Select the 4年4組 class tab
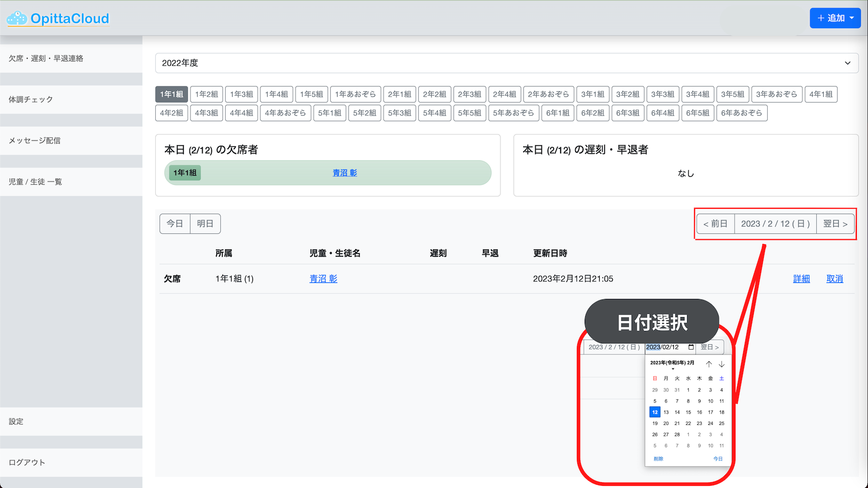The image size is (868, 488). [242, 113]
